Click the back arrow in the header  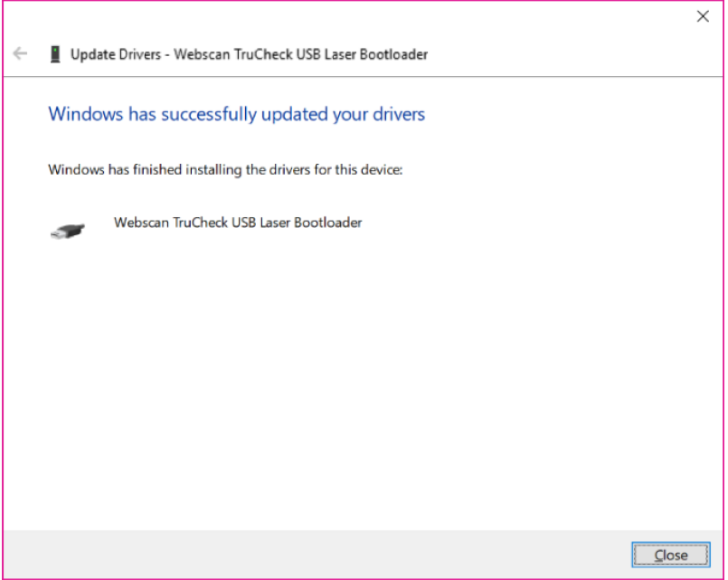click(x=20, y=54)
